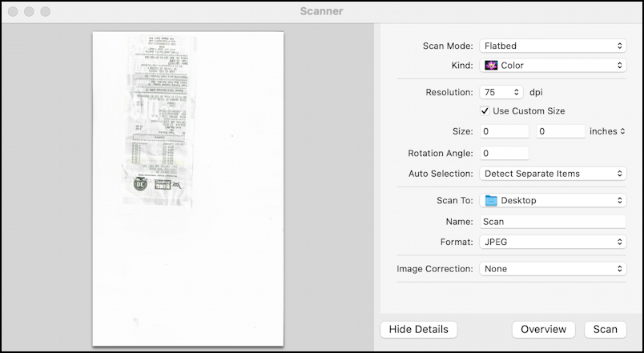
Task: Zoom the Scanner window with the third button
Action: click(45, 11)
